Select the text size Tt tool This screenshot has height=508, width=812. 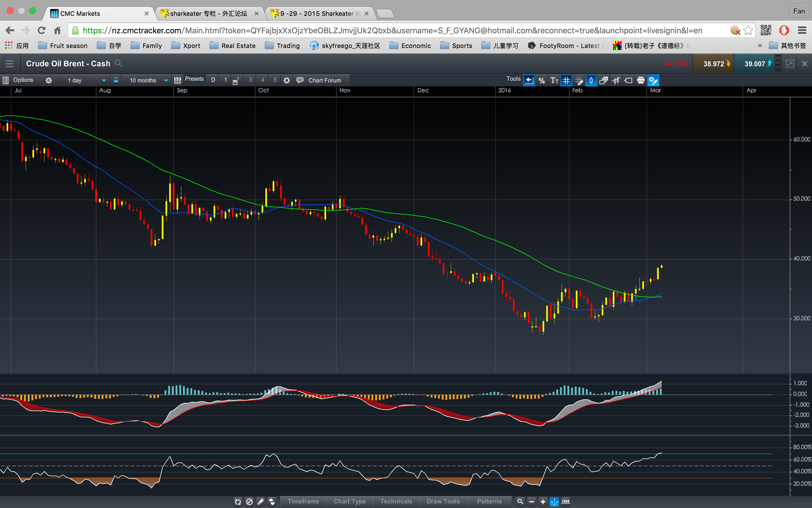554,80
